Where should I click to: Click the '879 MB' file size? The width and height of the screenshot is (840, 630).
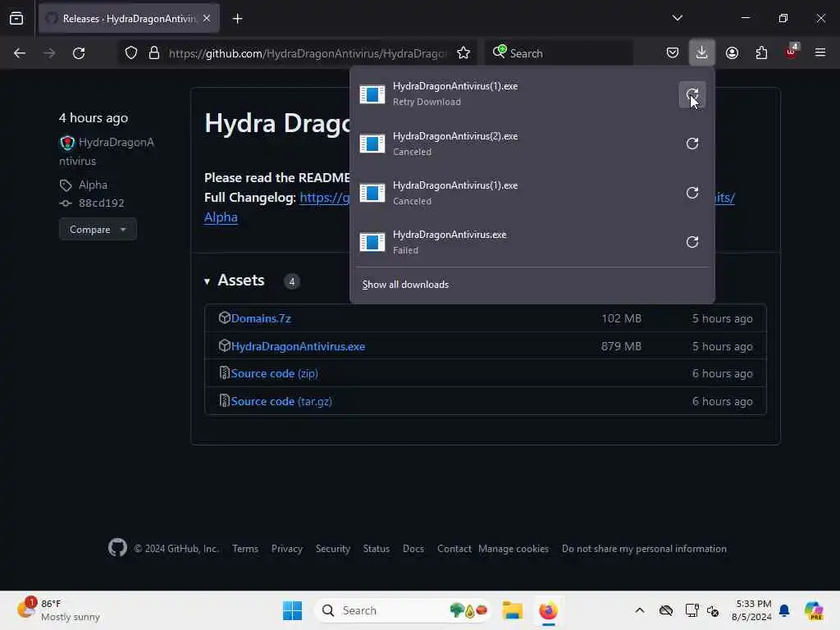[621, 346]
